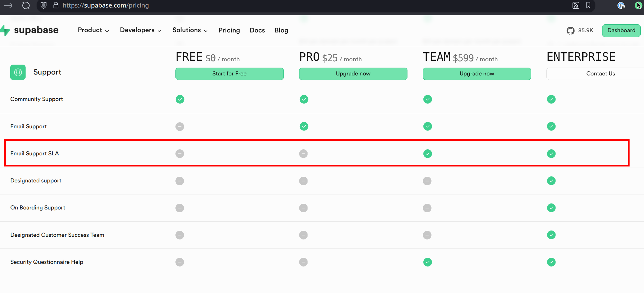Click the browser forward arrow
The width and height of the screenshot is (644, 293).
click(x=8, y=5)
